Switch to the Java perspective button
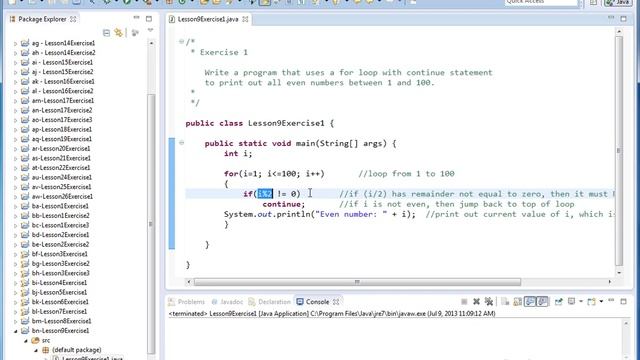 coord(618,2)
